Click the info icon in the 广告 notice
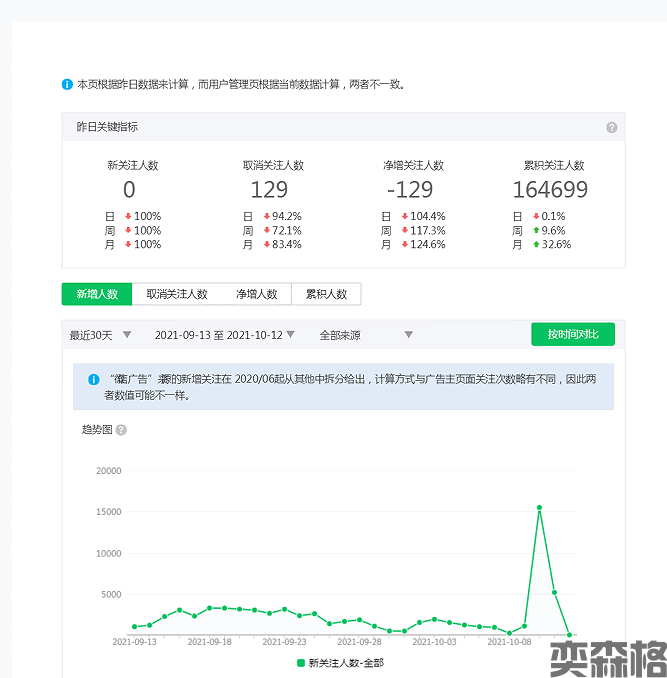This screenshot has width=667, height=678. [x=93, y=380]
